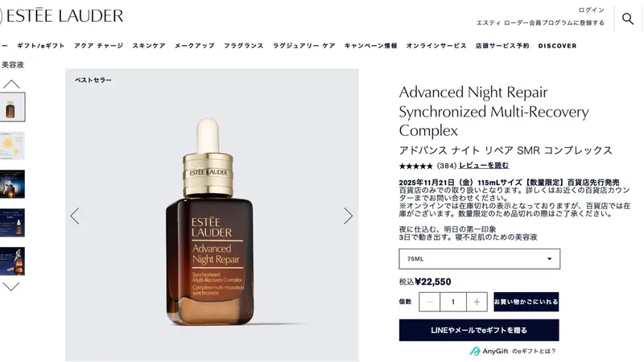
Task: Click the quantity input field
Action: tap(453, 302)
